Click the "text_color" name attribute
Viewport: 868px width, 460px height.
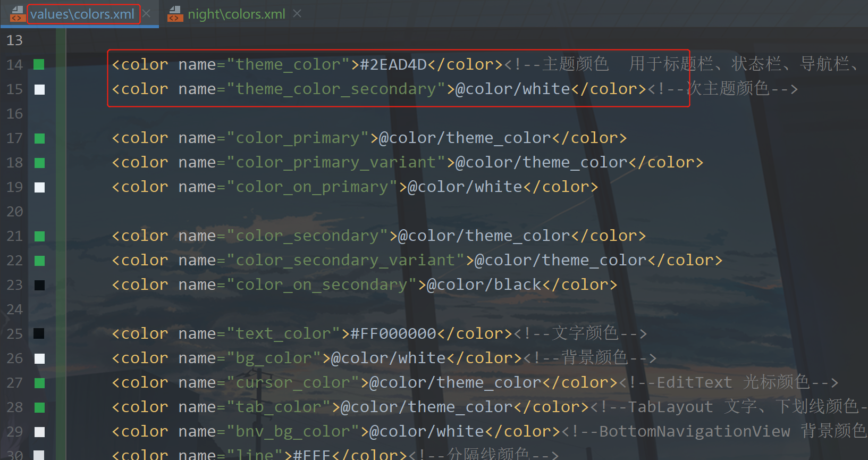(284, 334)
